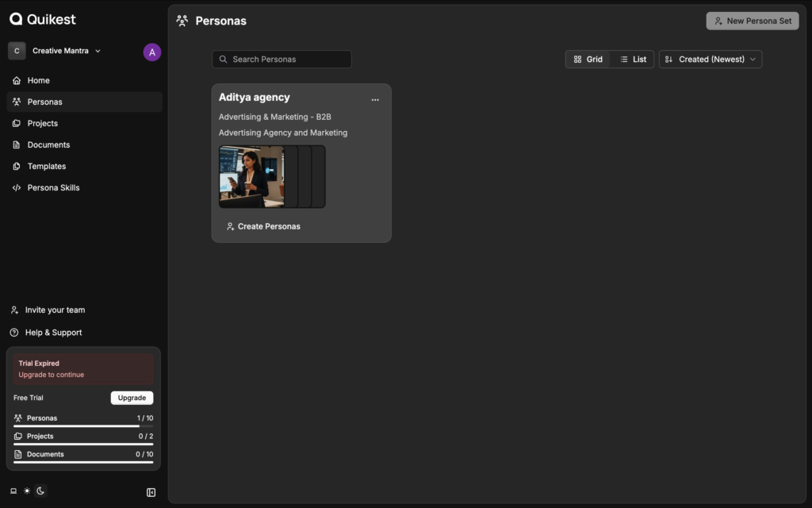This screenshot has width=812, height=508.
Task: Select the dark theme moon icon
Action: [x=40, y=491]
